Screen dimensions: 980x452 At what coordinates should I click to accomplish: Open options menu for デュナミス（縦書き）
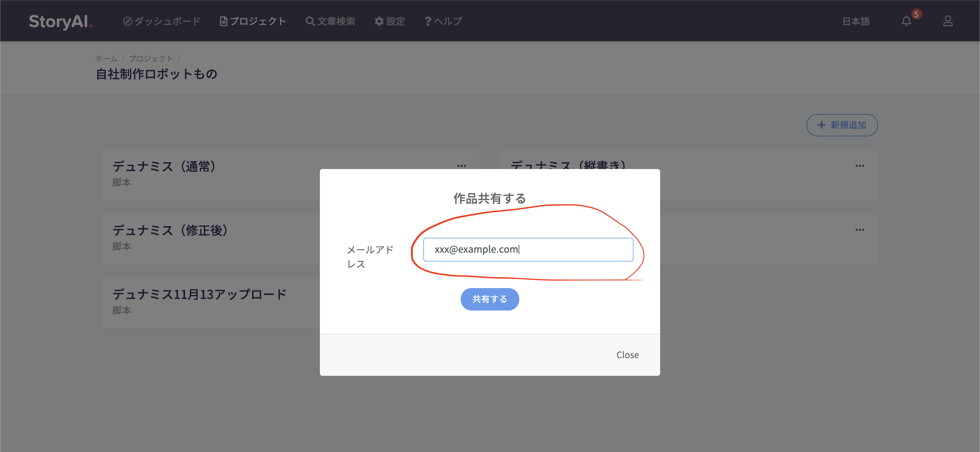860,166
